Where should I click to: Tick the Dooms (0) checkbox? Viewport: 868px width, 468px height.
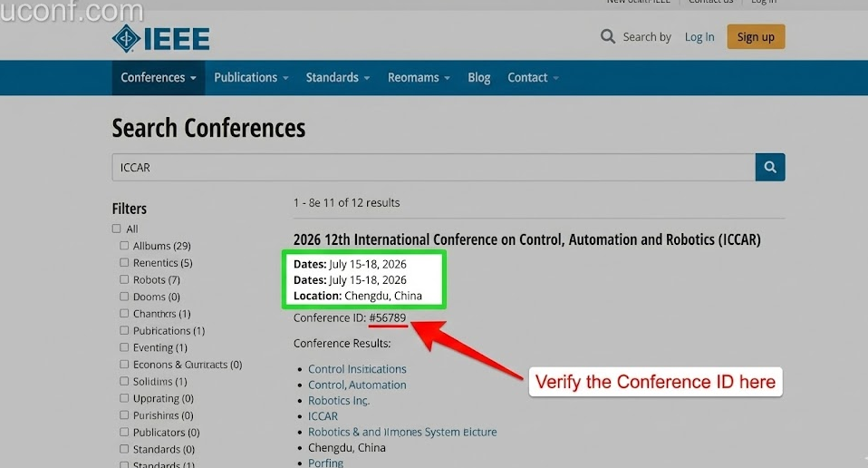[x=124, y=297]
